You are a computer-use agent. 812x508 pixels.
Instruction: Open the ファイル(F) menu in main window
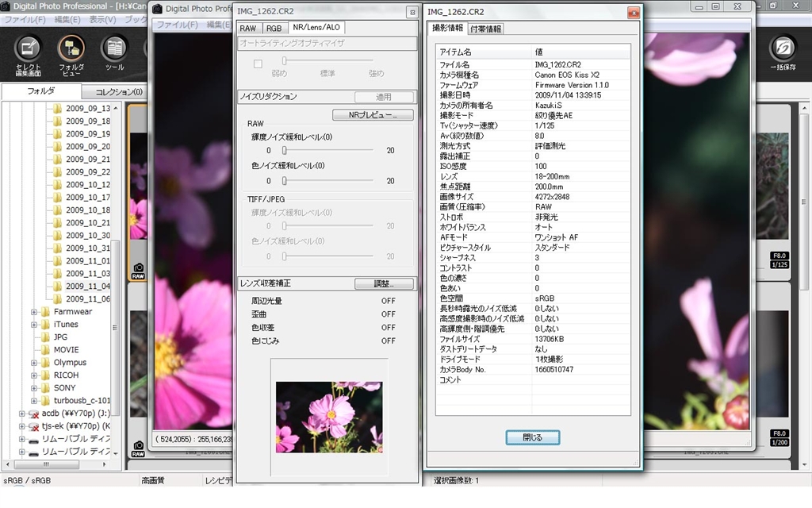(23, 18)
